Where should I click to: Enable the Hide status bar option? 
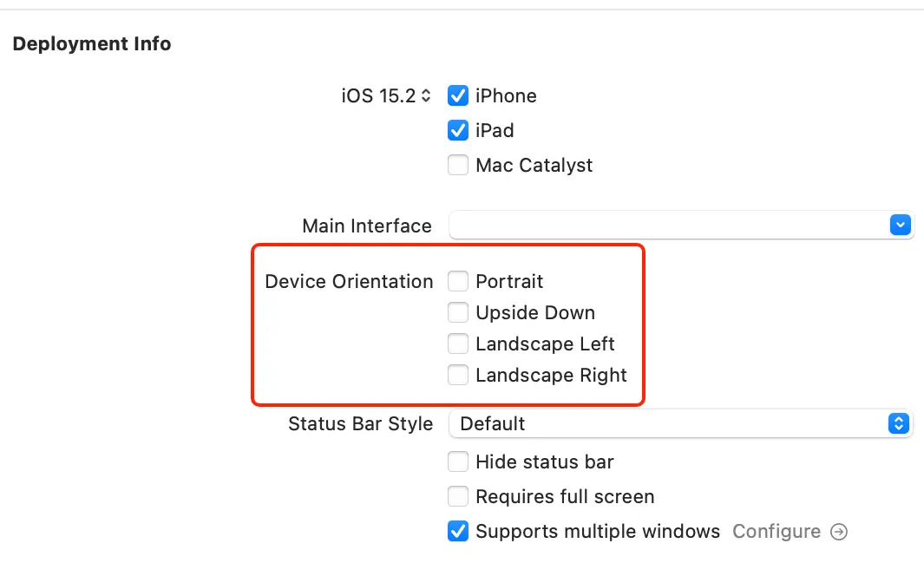coord(458,461)
